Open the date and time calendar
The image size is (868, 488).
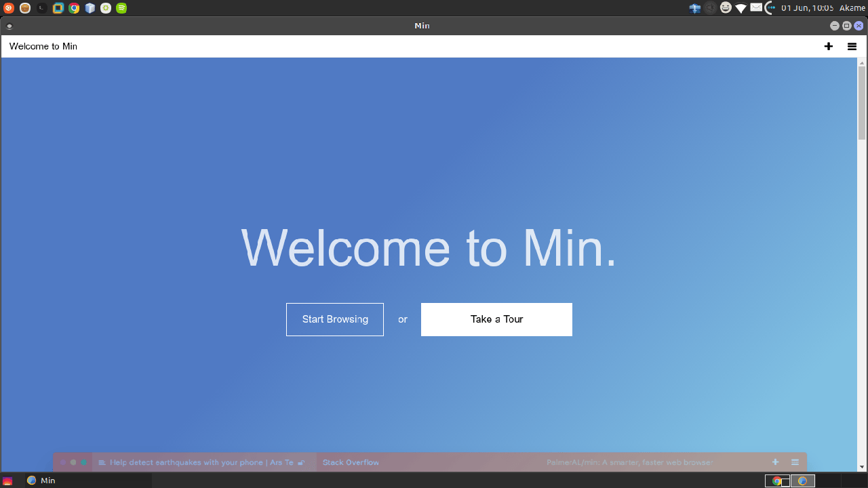click(x=807, y=8)
